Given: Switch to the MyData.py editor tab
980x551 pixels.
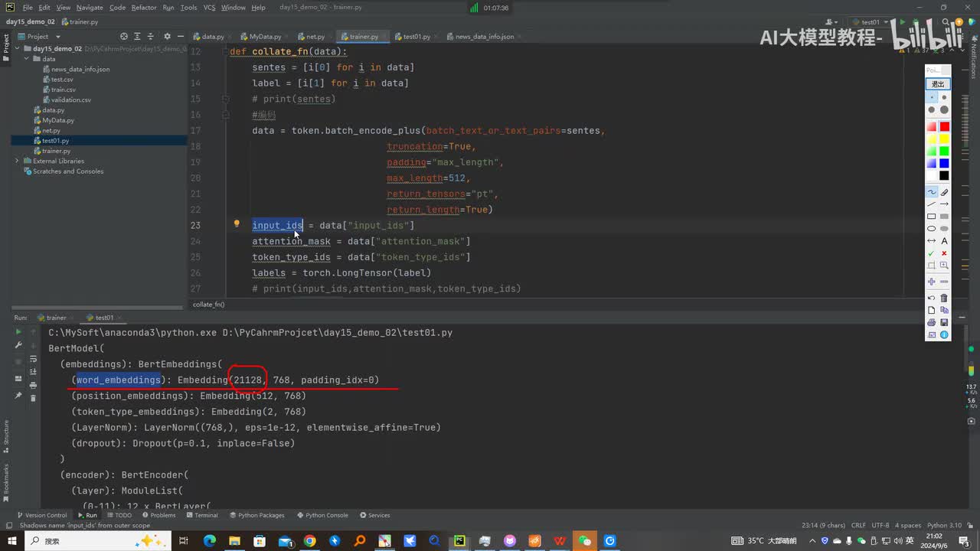Looking at the screenshot, I should point(260,36).
